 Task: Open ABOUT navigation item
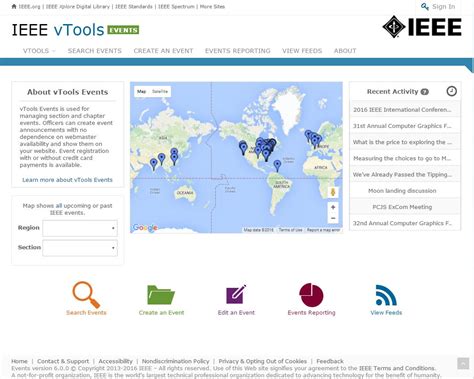coord(345,51)
